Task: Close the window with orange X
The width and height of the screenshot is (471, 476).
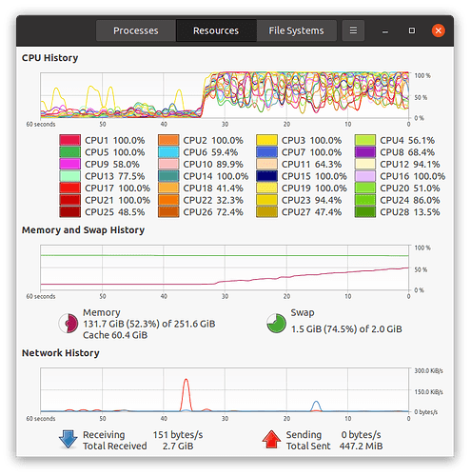Action: coord(439,30)
